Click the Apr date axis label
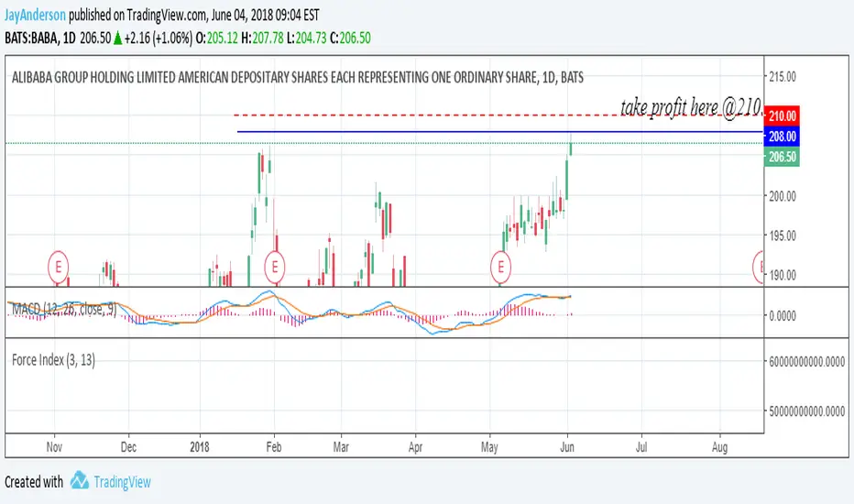 click(x=415, y=447)
